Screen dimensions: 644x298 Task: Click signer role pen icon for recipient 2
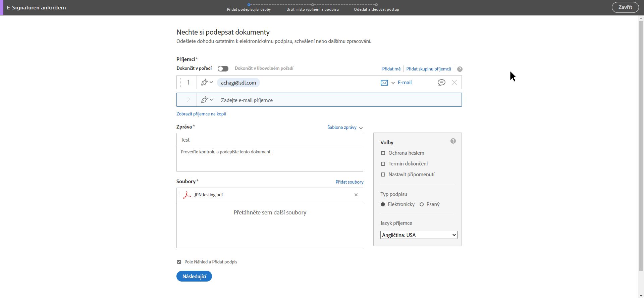(x=204, y=100)
